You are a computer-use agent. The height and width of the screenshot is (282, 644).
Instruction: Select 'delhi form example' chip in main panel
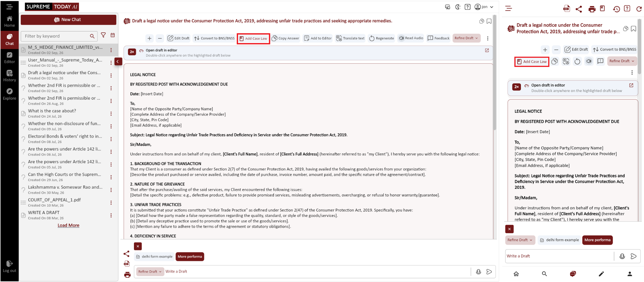pyautogui.click(x=154, y=257)
